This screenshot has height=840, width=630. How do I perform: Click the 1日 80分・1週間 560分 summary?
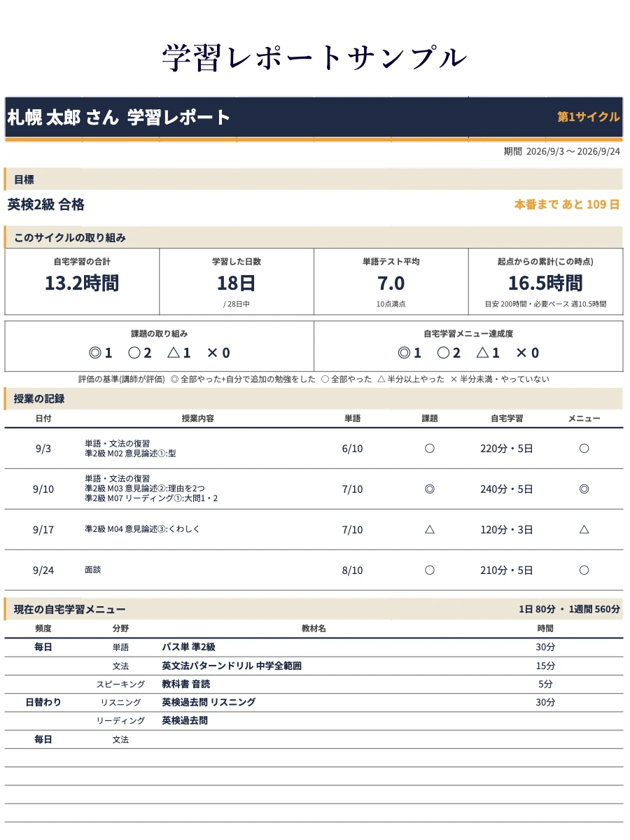click(x=570, y=610)
